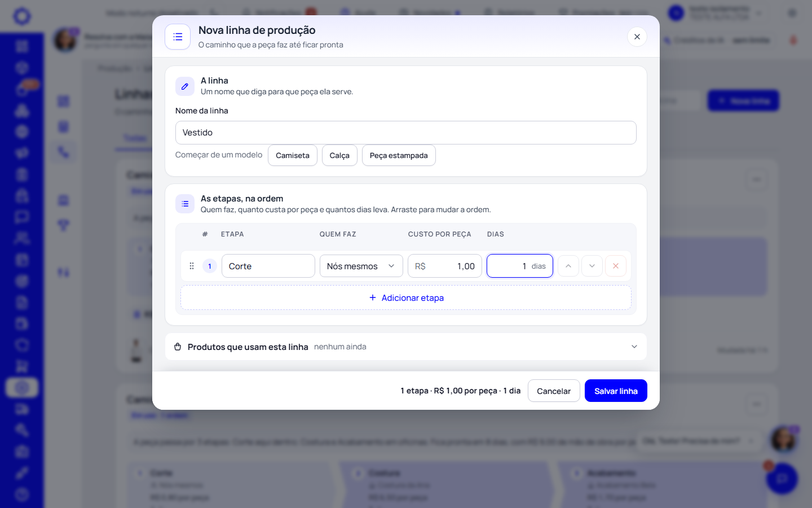The image size is (812, 508).
Task: Close the Nova linha de produção dialog
Action: pos(637,37)
